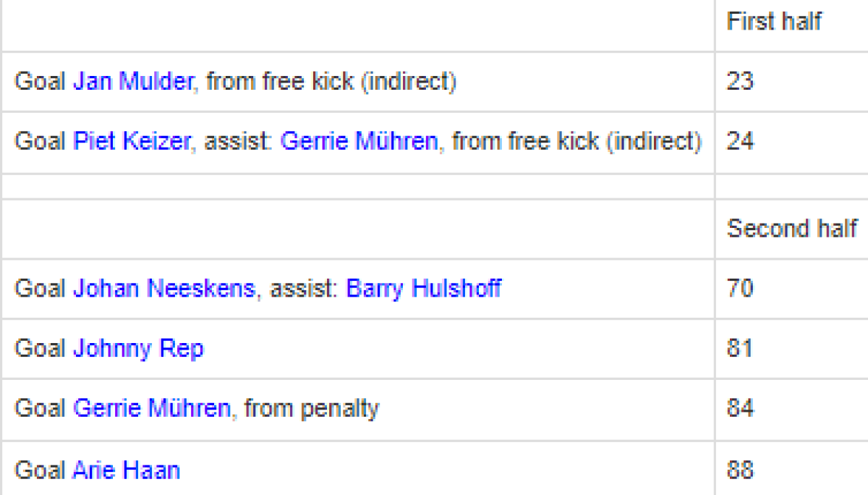Click the minute 70 cell
The height and width of the screenshot is (495, 868).
[740, 289]
